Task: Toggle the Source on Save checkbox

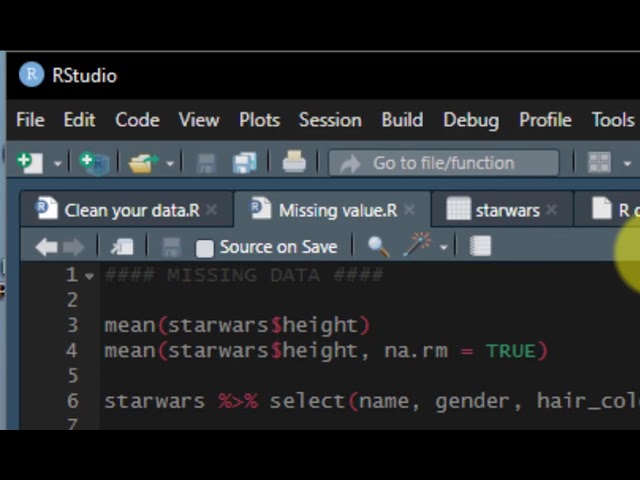Action: [204, 248]
